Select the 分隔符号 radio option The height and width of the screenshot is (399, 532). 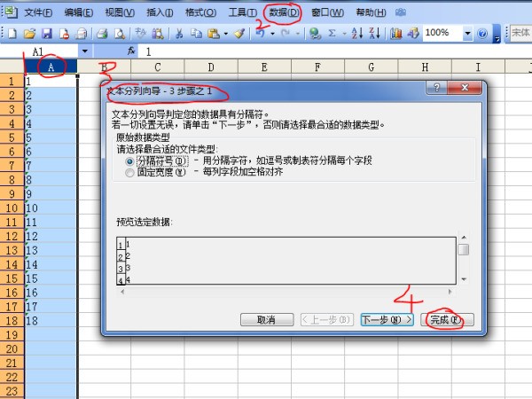coord(129,161)
